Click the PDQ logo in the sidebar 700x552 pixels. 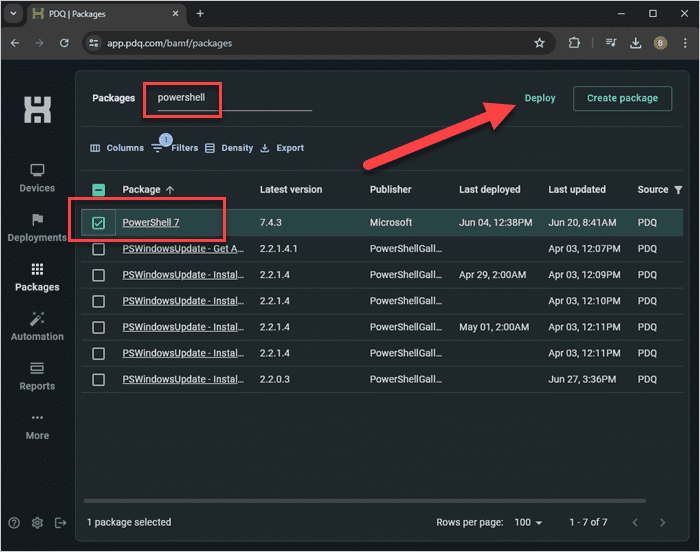click(38, 109)
